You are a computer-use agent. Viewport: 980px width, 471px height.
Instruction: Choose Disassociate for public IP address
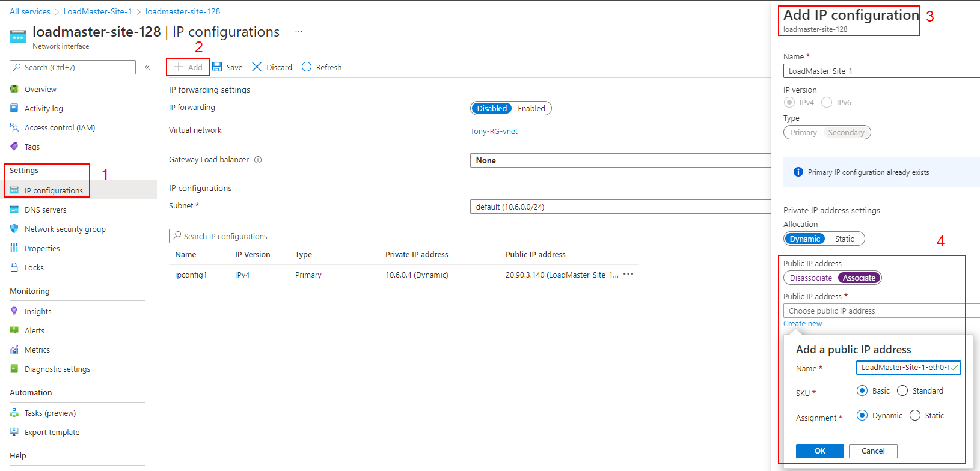click(811, 278)
